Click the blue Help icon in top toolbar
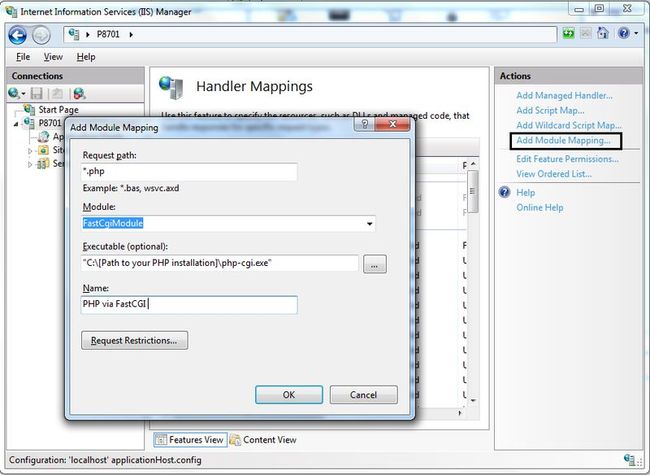The image size is (650, 475). click(623, 33)
